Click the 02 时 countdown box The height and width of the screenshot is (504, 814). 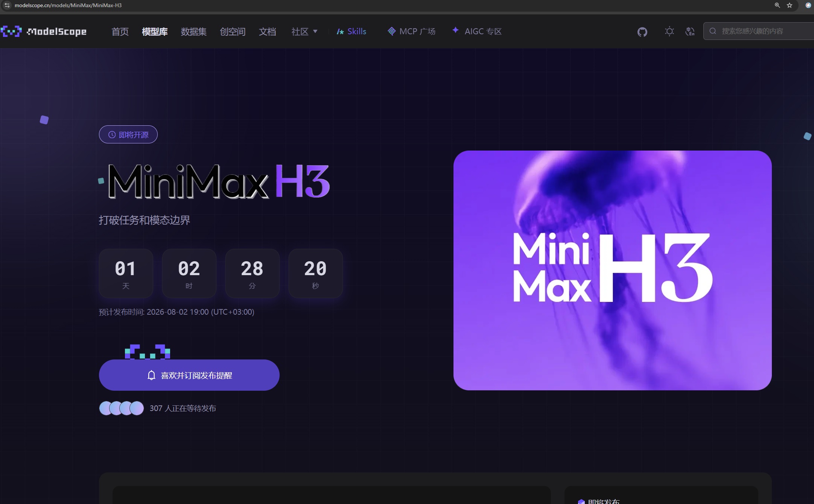[189, 273]
